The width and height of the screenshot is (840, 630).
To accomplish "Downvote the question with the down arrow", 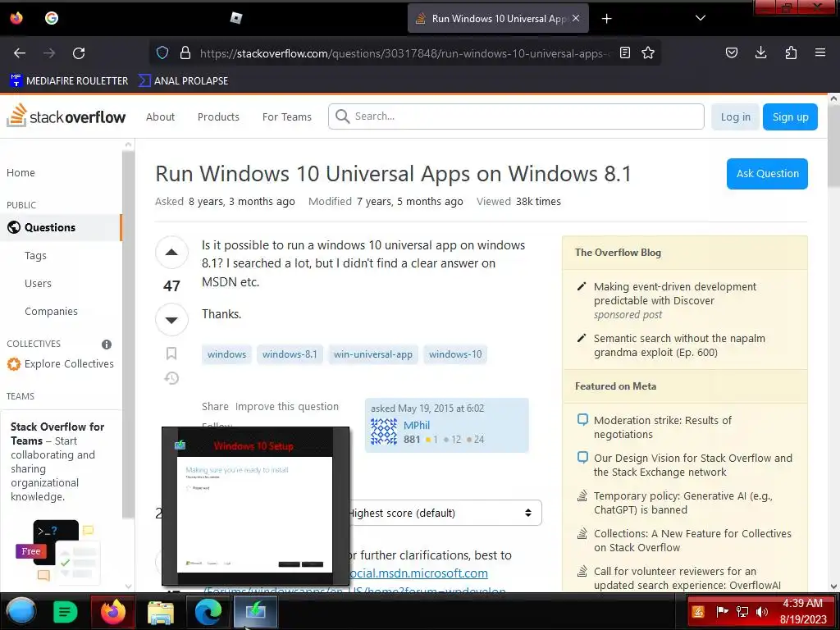I will click(171, 320).
